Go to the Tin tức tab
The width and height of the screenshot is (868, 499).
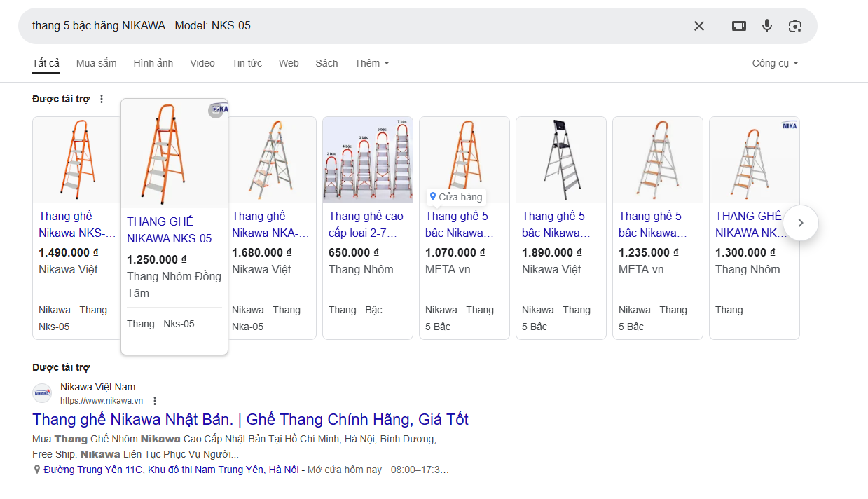tap(247, 63)
